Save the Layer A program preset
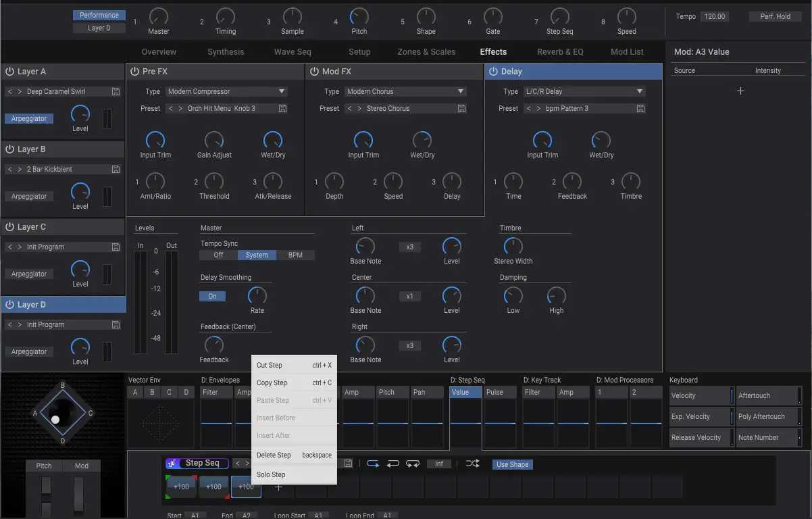Screen dimensions: 812x519 click(116, 92)
